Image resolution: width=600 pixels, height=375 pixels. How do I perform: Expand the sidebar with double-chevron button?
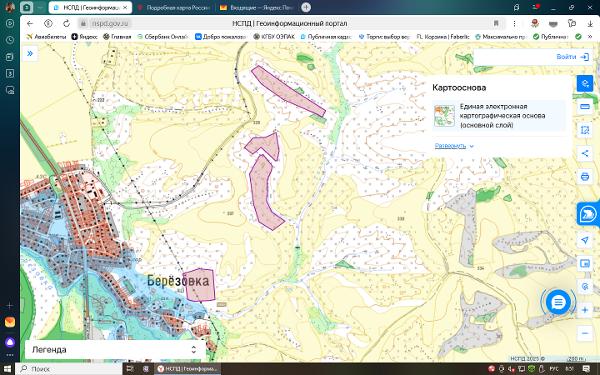click(x=30, y=54)
